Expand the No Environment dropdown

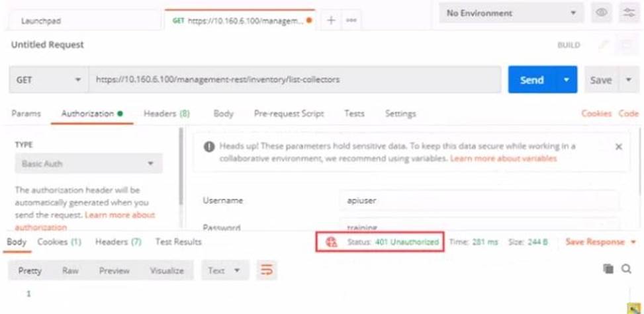coord(512,13)
